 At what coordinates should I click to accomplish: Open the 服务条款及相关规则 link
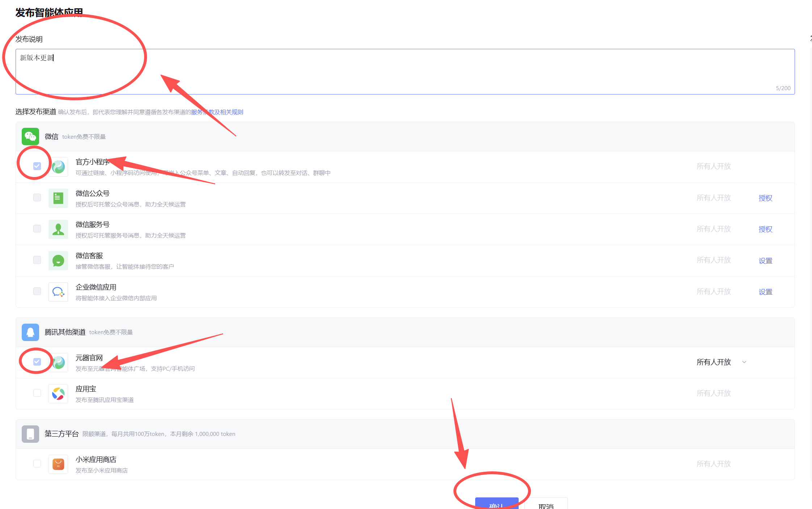click(x=217, y=112)
